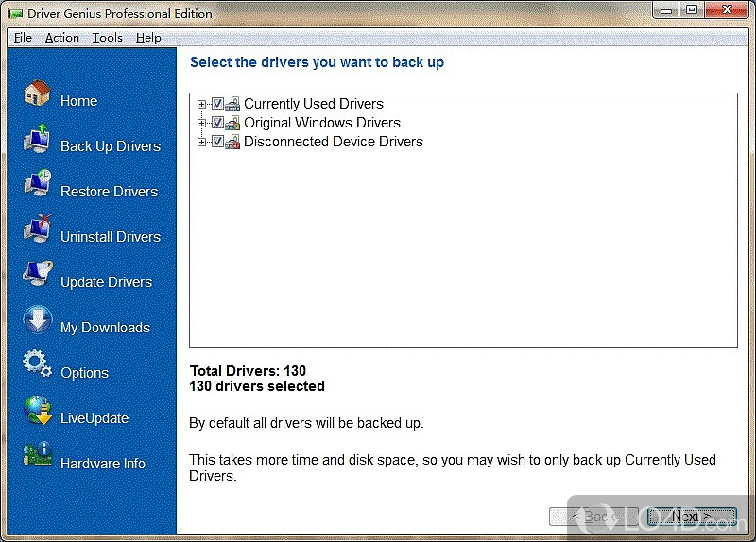Open the Hardware Info label
The image size is (756, 542).
(103, 464)
